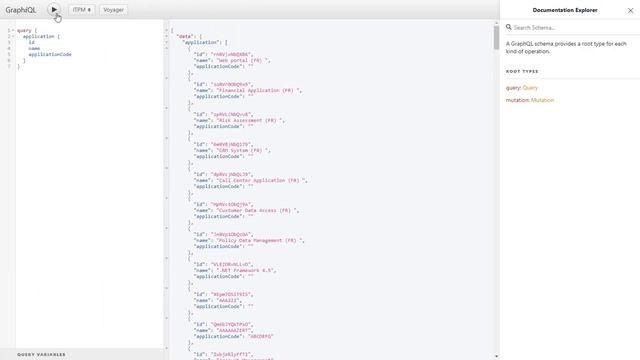Click the Documentation Explorer title
The image size is (640, 360).
[565, 10]
